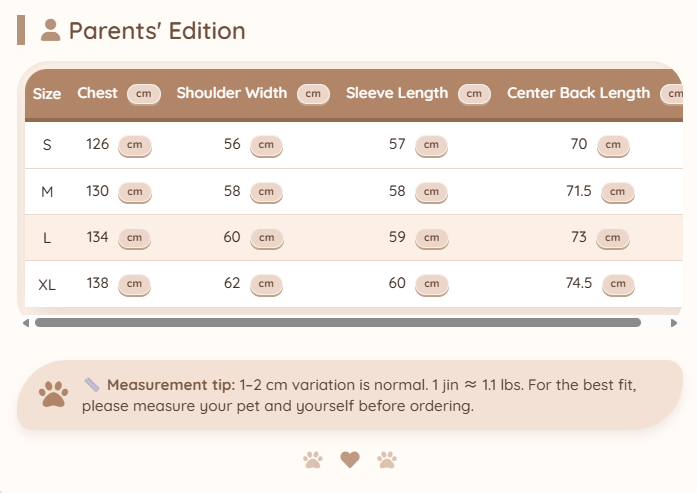Screen dimensions: 697x493
Task: Click the right paw icon beside heart
Action: [387, 460]
